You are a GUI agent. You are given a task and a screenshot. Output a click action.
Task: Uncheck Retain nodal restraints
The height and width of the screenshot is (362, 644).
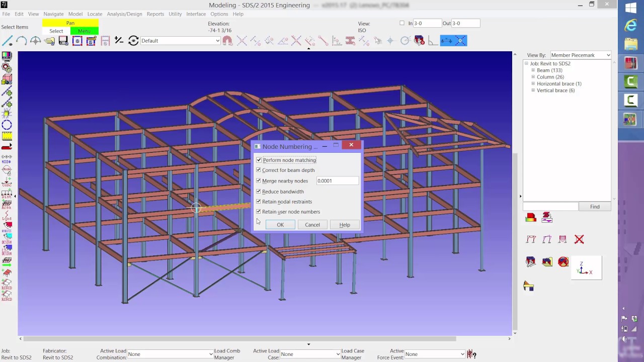click(x=259, y=201)
